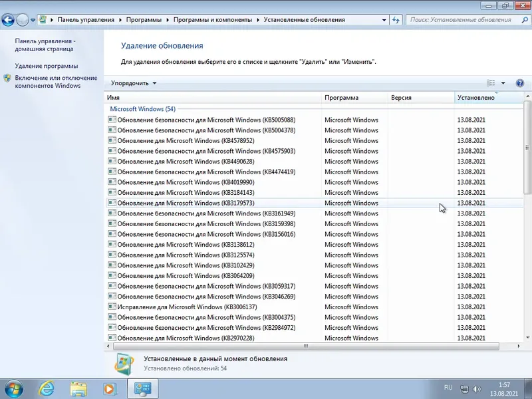Image resolution: width=532 pixels, height=399 pixels.
Task: Select the KB3138612 update row text
Action: (x=186, y=245)
